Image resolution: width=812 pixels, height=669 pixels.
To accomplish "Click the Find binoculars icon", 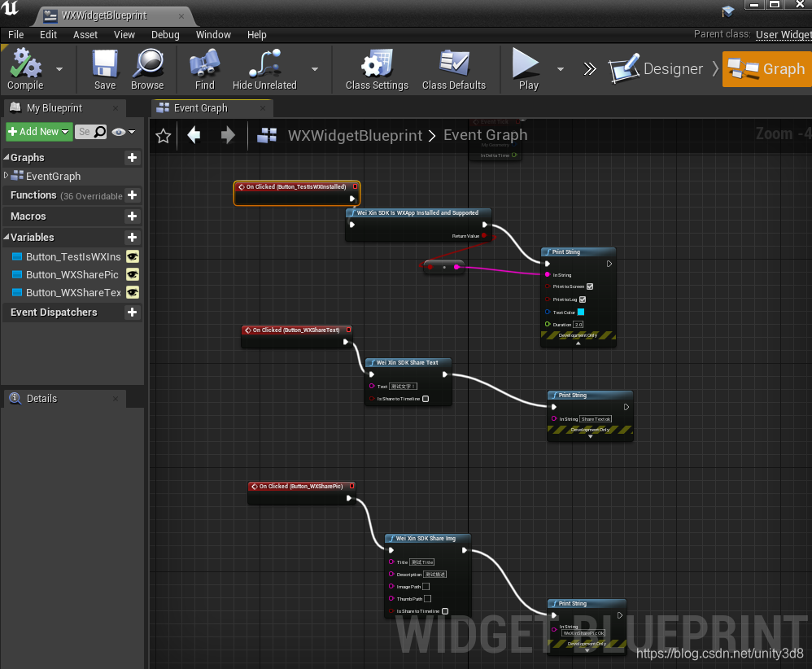I will pyautogui.click(x=204, y=69).
